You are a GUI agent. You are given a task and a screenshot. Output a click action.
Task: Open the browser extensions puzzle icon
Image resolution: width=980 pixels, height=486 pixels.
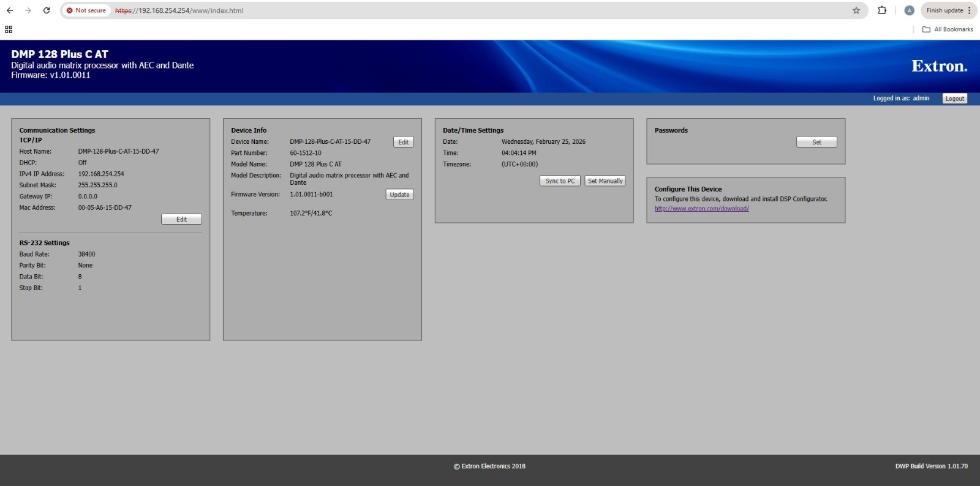pyautogui.click(x=882, y=10)
